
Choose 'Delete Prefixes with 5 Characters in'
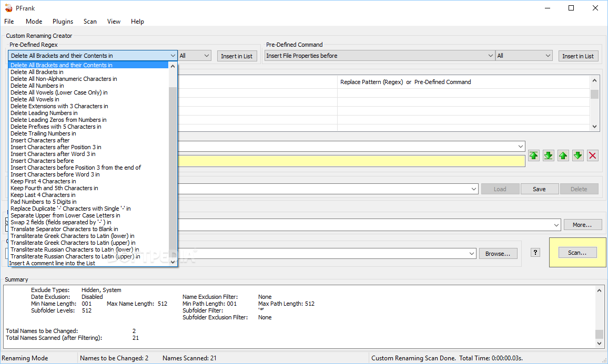point(88,127)
